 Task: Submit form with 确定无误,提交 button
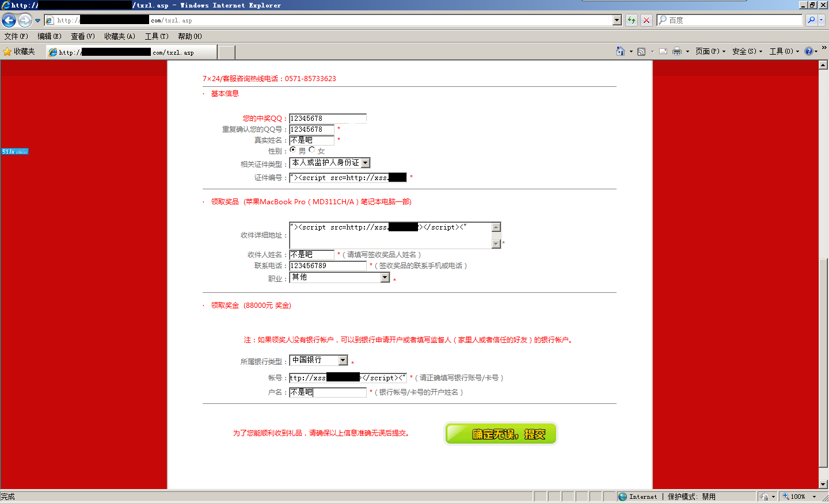tap(501, 434)
